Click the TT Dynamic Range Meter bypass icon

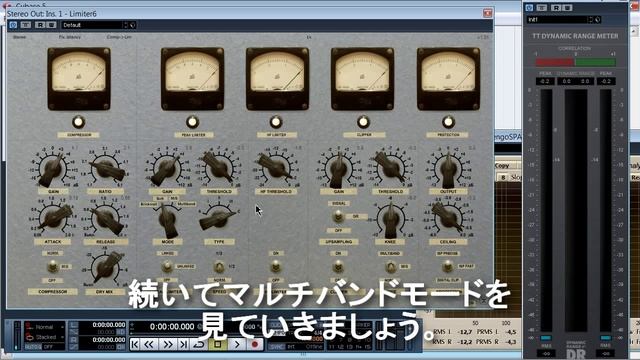tap(529, 8)
